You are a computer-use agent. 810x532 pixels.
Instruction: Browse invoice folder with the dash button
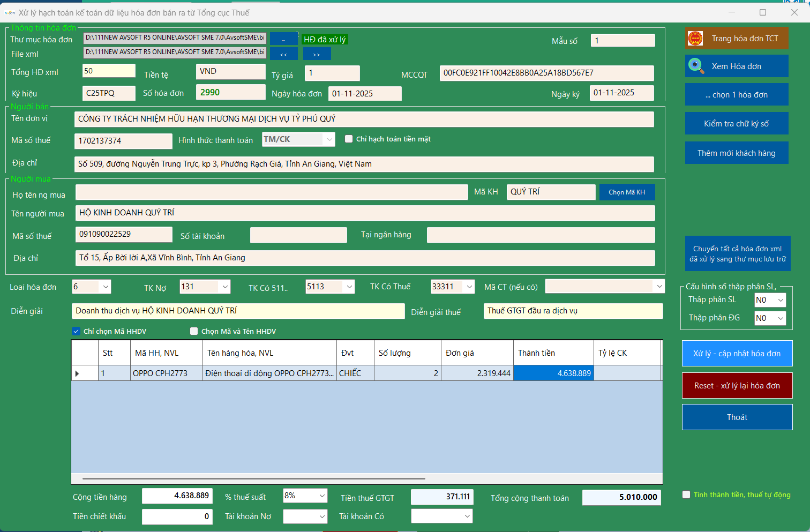point(283,39)
